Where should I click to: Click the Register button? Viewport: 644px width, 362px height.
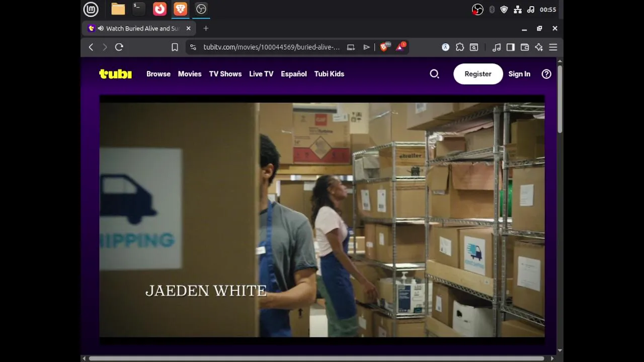tap(478, 74)
